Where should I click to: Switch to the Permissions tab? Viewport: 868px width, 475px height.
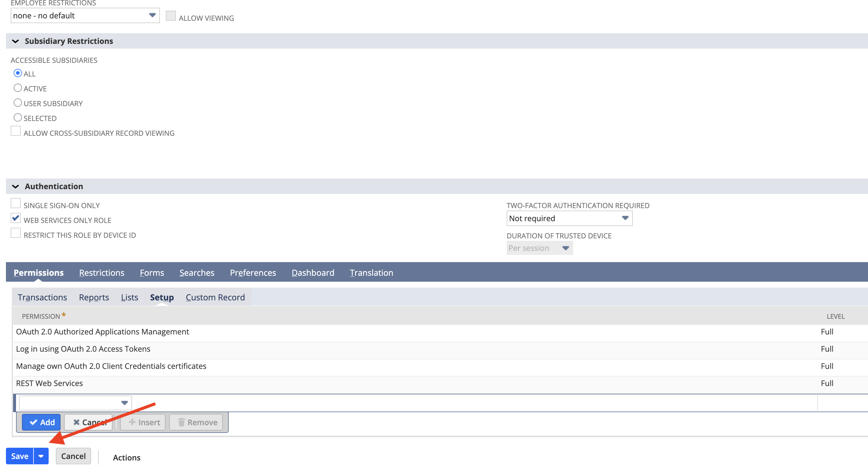coord(38,272)
